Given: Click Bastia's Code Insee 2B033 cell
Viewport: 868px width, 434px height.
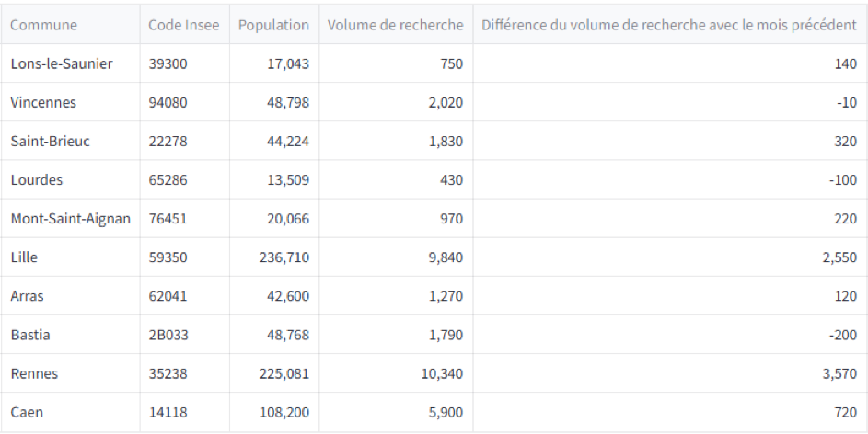Looking at the screenshot, I should (x=168, y=335).
